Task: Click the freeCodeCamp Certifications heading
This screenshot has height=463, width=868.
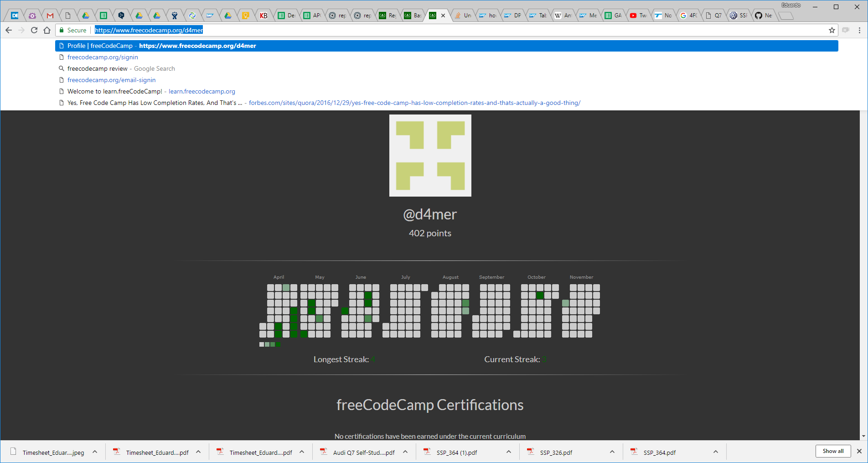Action: click(x=430, y=405)
